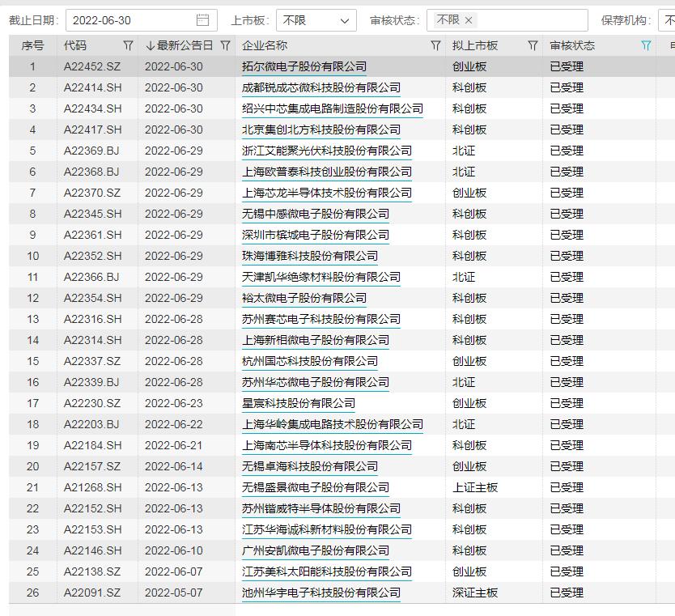
Task: Open 上海华岭集成电路技术股份有限公司 link
Action: click(x=333, y=425)
